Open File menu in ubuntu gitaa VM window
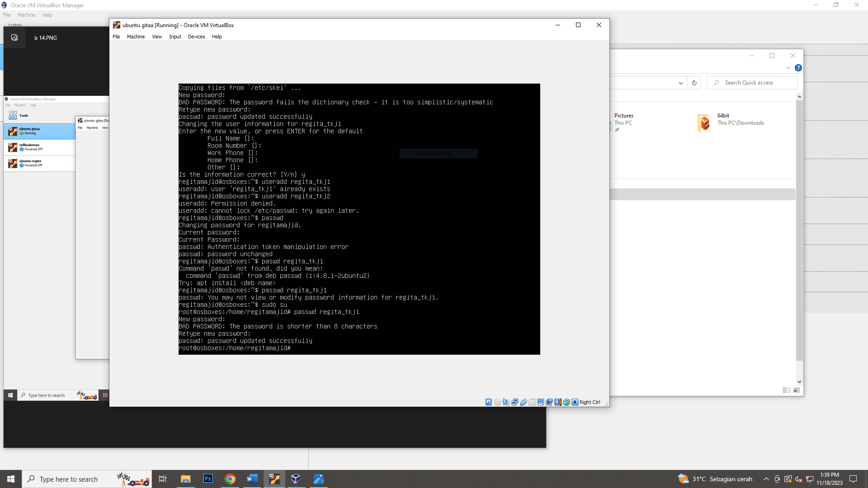 [x=116, y=37]
